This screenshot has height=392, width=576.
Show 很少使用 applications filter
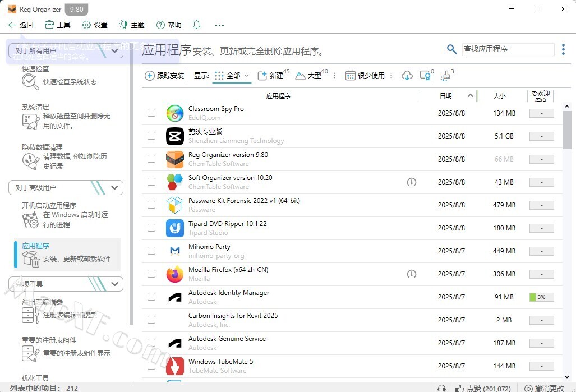click(365, 75)
